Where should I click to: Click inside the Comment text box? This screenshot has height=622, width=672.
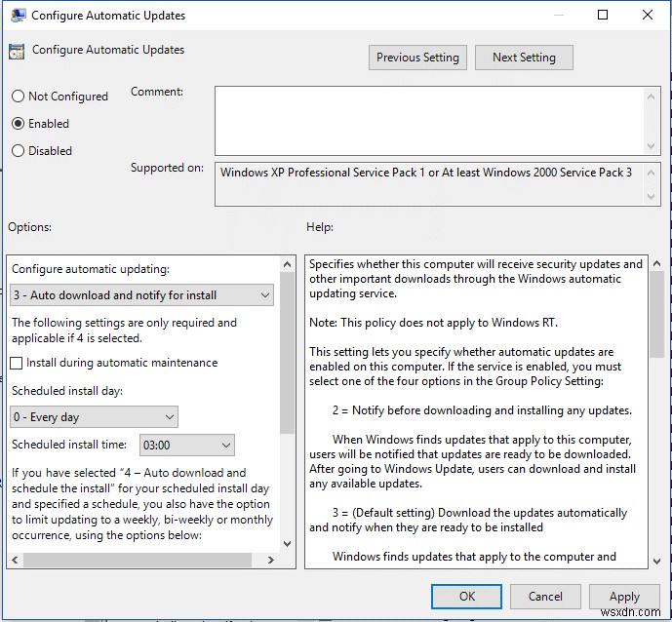429,121
